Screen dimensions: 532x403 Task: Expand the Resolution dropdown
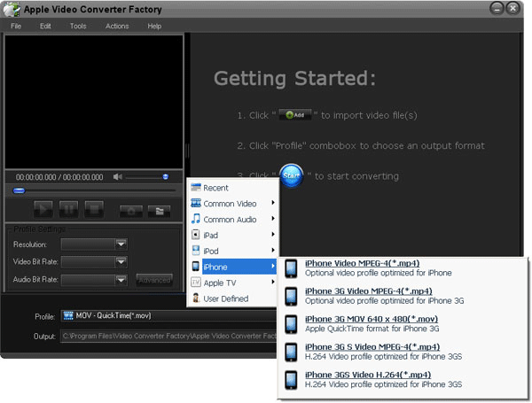pos(121,244)
